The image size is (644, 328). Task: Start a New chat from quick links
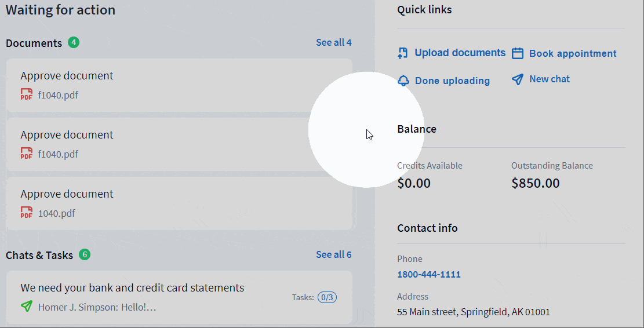[550, 79]
